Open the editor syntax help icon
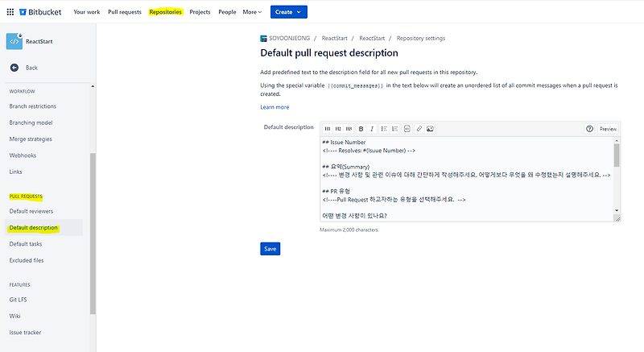644x352 pixels. (x=590, y=129)
